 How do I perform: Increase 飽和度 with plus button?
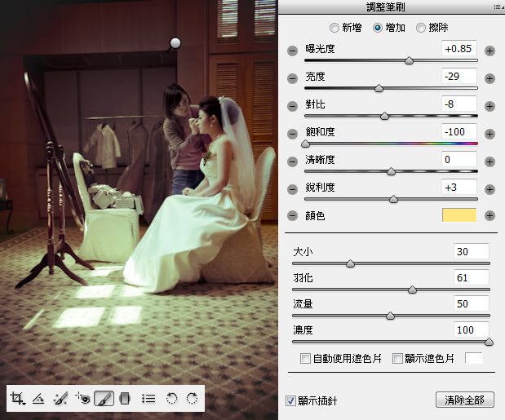489,134
